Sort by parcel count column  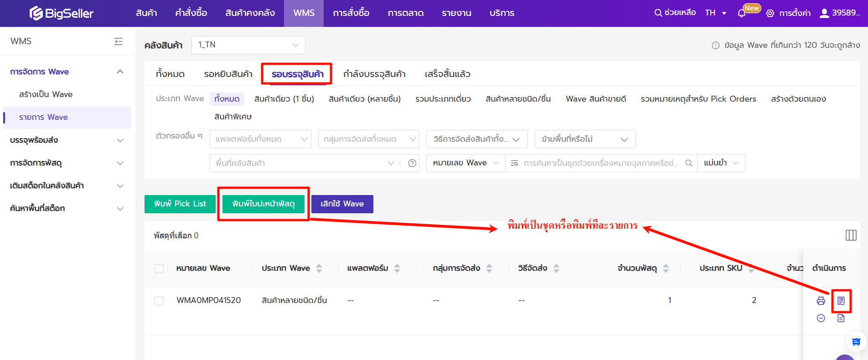click(x=666, y=268)
